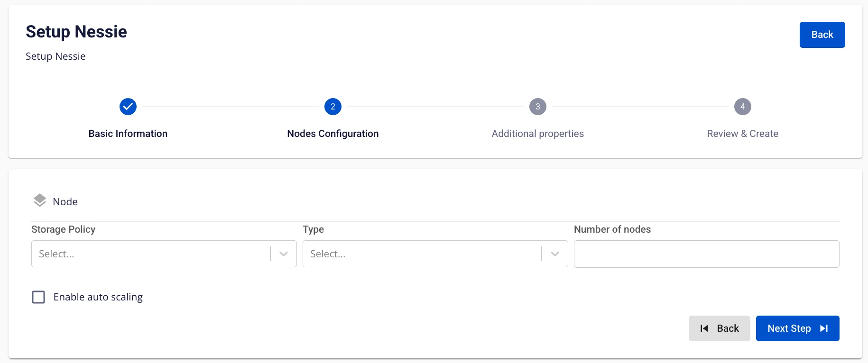Focus the Number of nodes field
868x363 pixels.
[707, 254]
